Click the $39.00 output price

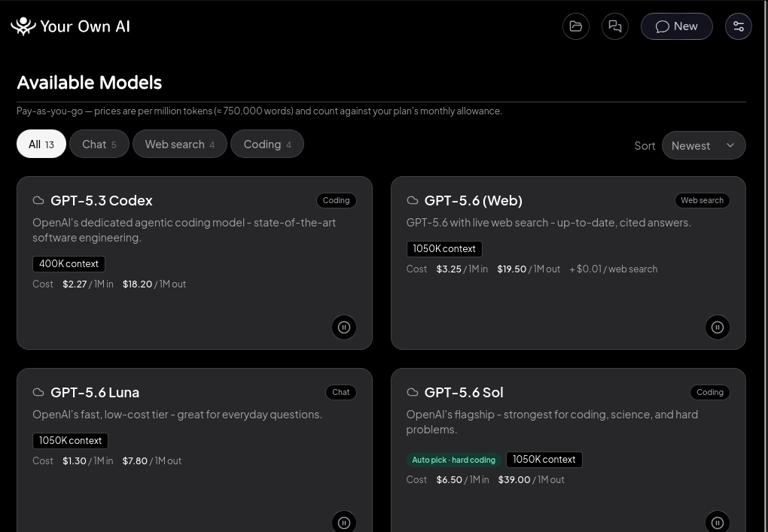pos(514,480)
